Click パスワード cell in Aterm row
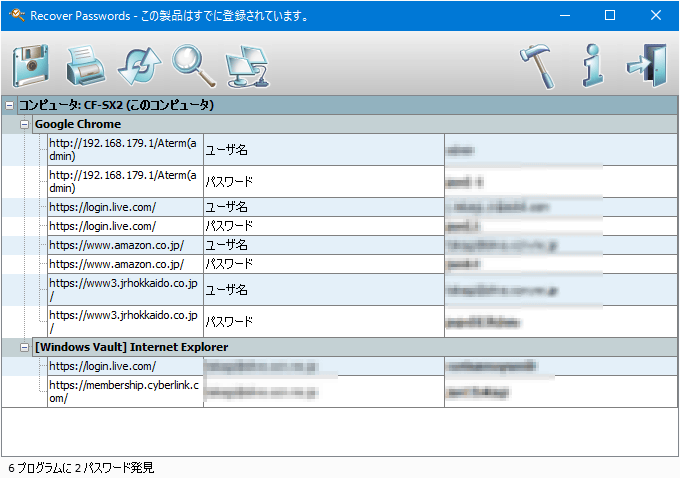Image resolution: width=680 pixels, height=478 pixels. (x=324, y=182)
